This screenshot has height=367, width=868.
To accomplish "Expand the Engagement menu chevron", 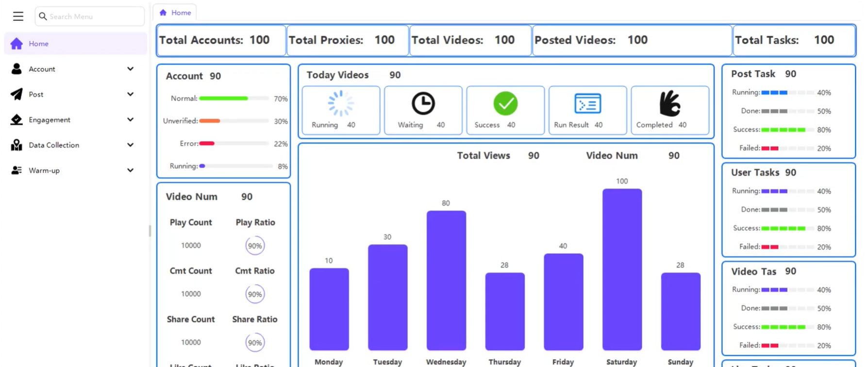I will 130,119.
